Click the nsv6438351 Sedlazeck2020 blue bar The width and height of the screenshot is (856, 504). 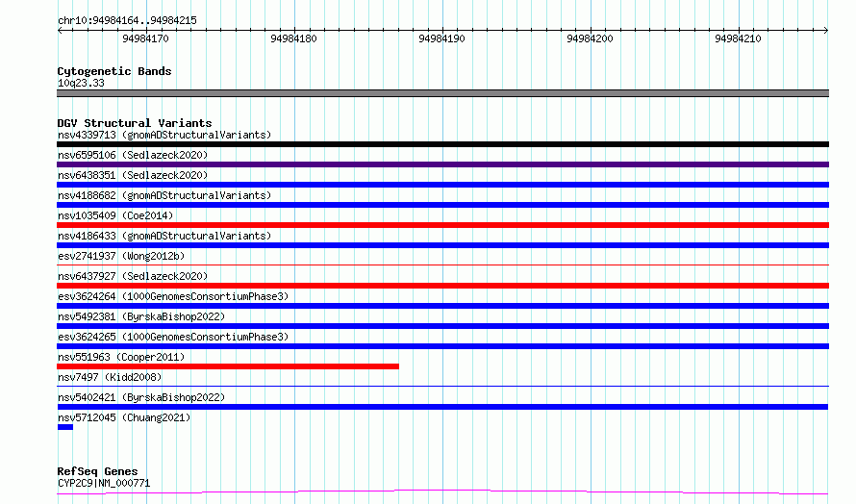click(442, 185)
